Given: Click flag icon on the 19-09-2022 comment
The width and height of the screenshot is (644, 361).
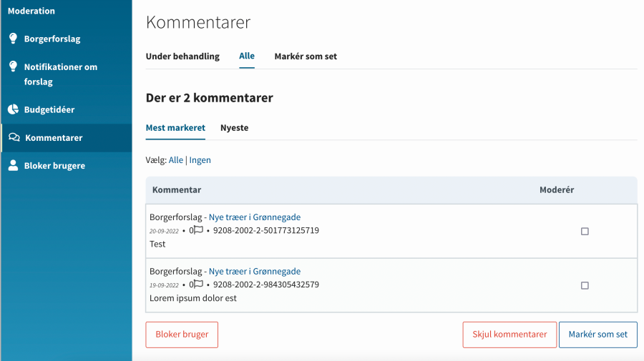Looking at the screenshot, I should point(198,284).
